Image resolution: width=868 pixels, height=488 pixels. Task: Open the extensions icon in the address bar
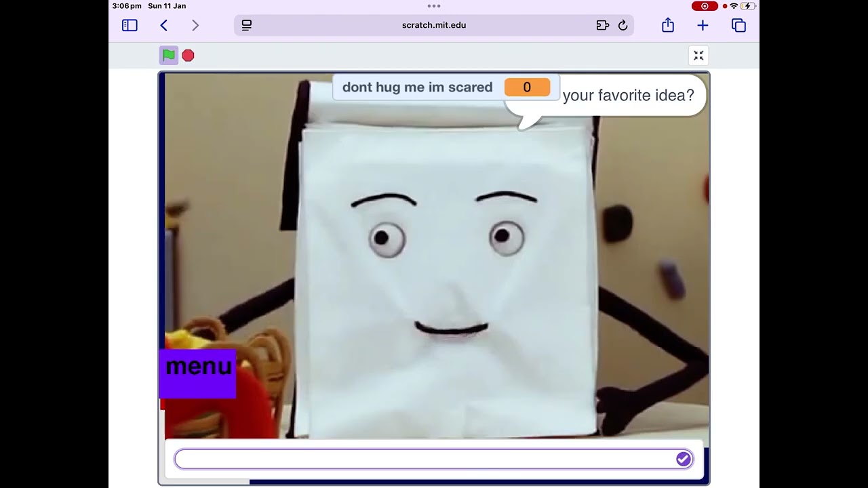click(603, 26)
